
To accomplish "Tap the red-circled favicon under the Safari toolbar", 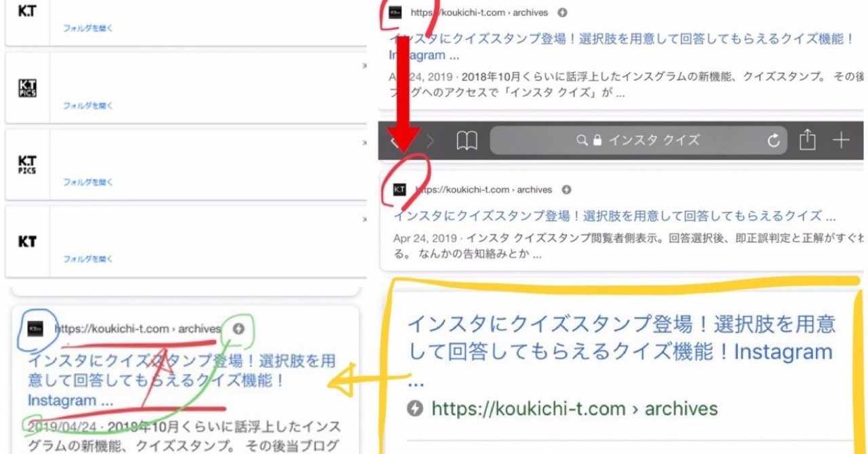I will [399, 189].
